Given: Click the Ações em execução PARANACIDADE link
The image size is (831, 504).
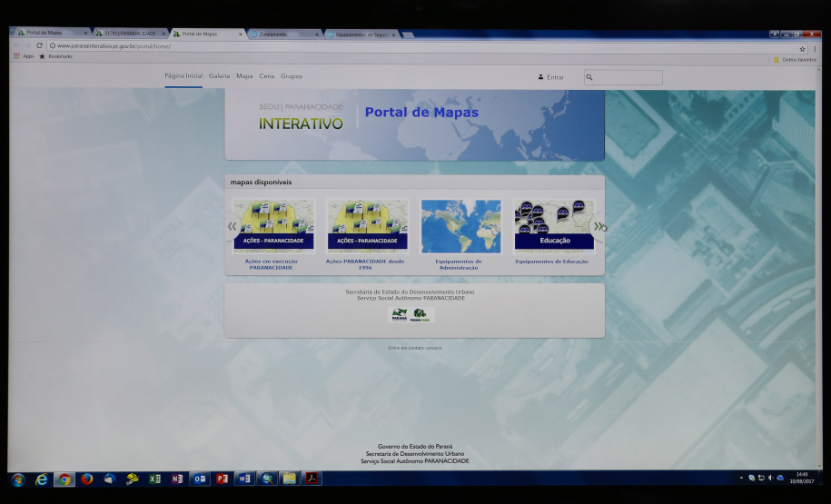Looking at the screenshot, I should (x=271, y=264).
